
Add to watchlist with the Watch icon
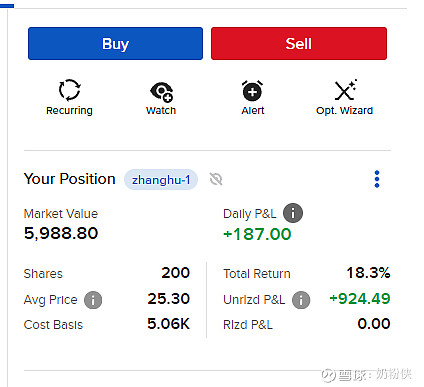[161, 91]
